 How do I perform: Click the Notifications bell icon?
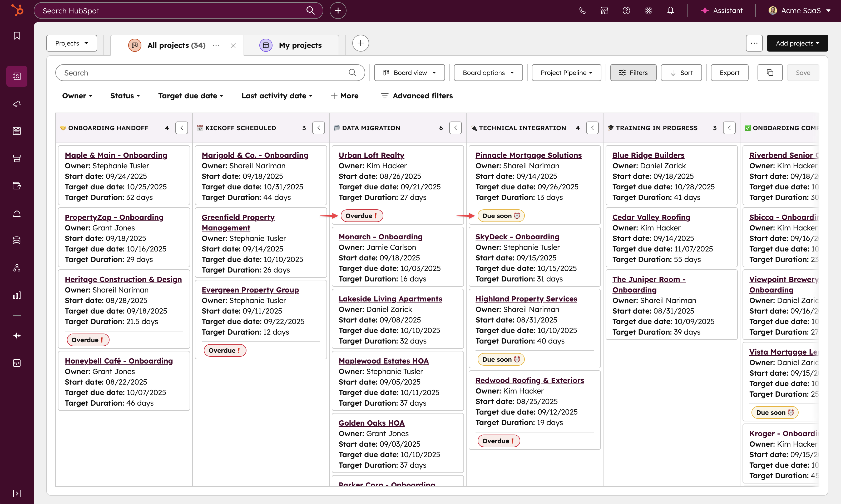[x=670, y=11]
